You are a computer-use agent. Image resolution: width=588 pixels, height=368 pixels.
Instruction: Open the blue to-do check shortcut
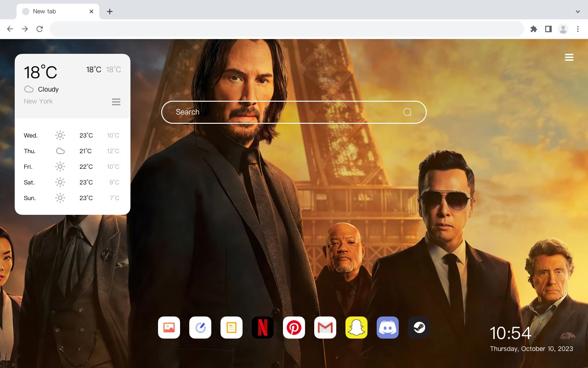point(200,328)
